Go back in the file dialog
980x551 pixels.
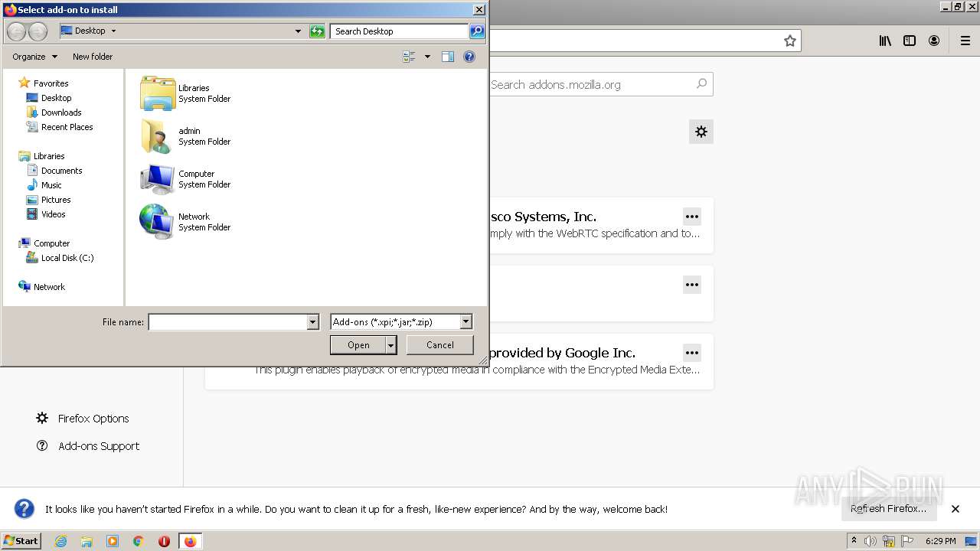(x=16, y=31)
